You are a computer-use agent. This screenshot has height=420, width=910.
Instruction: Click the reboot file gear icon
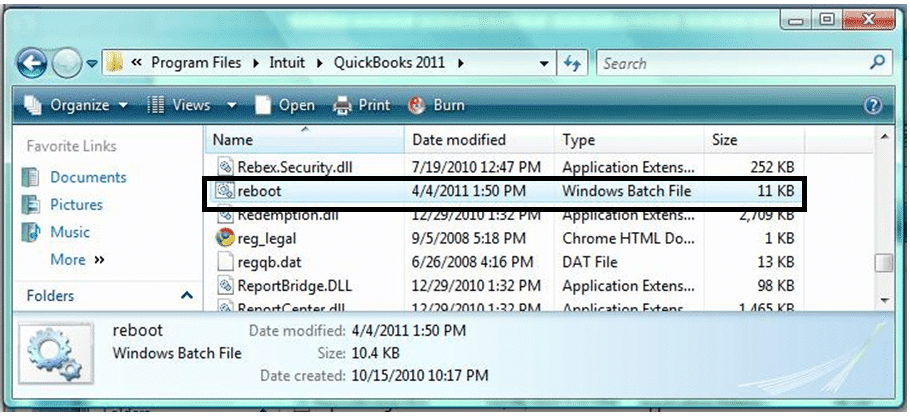click(x=225, y=191)
